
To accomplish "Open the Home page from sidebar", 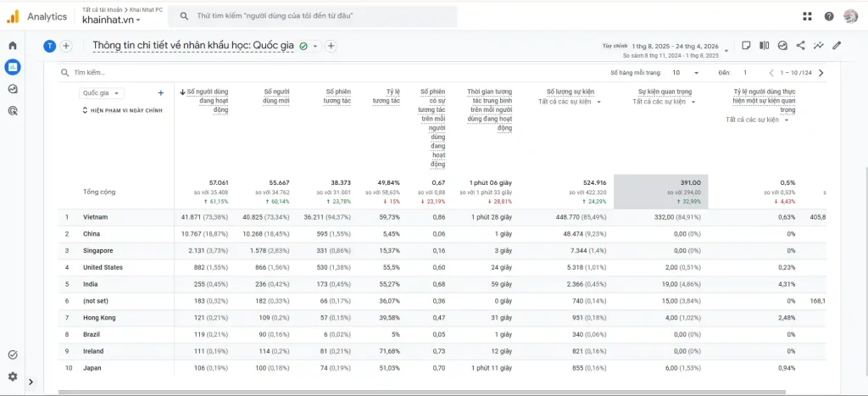I will coord(12,46).
